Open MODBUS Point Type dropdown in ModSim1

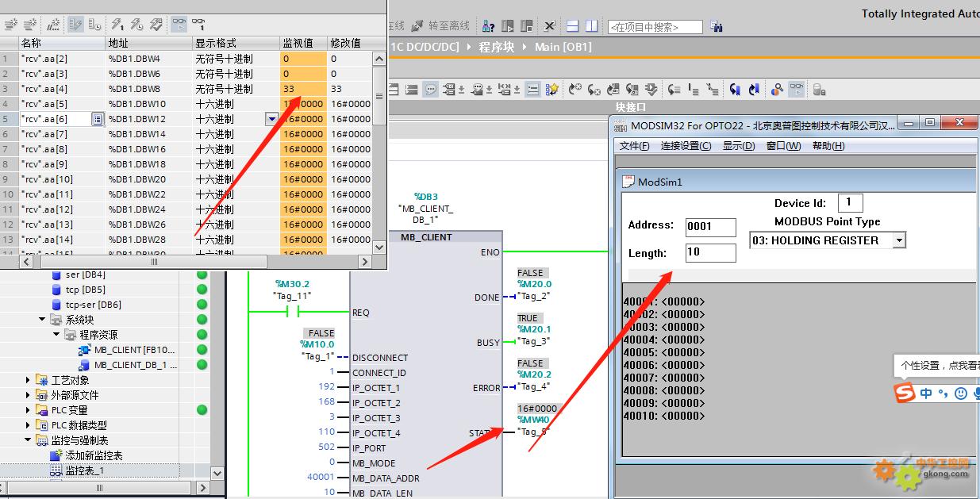[899, 240]
